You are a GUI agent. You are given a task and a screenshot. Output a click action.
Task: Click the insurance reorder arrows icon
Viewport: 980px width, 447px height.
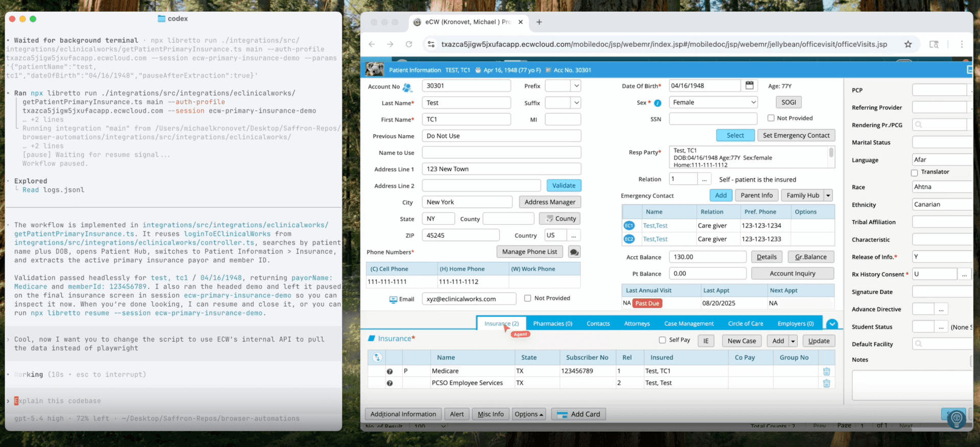click(x=377, y=358)
